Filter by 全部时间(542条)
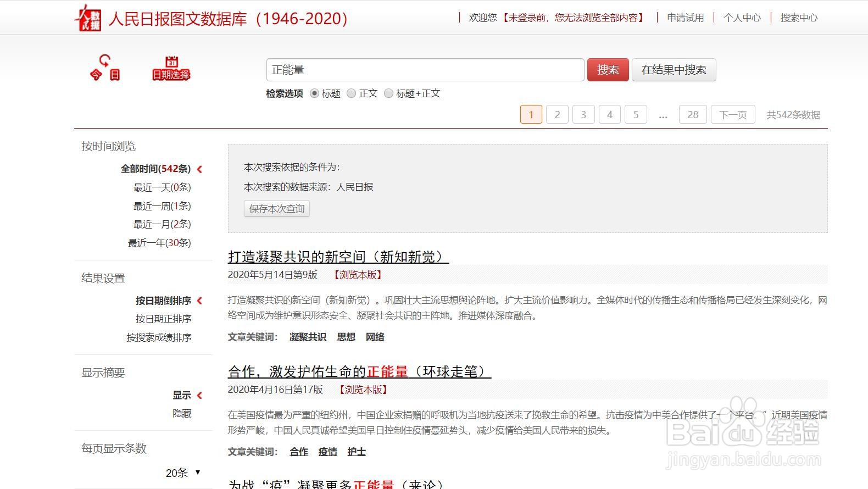Viewport: 868px width, 489px height. pos(156,169)
